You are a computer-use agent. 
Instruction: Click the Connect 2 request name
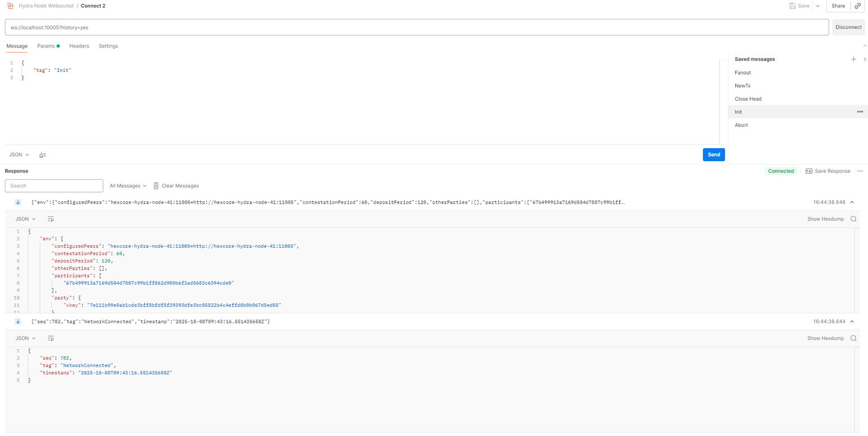point(93,6)
